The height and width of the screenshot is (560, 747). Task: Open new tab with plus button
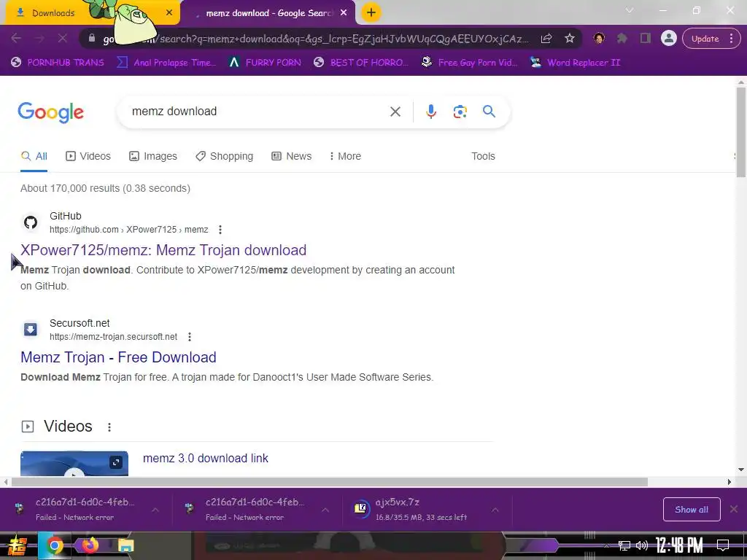point(371,12)
